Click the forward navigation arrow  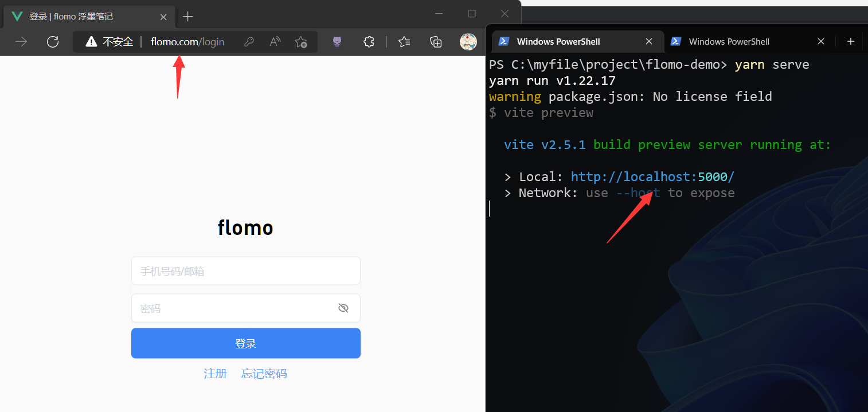(x=21, y=41)
